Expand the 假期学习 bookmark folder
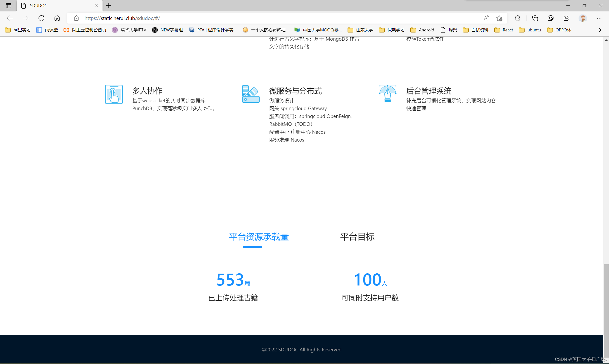The image size is (609, 364). click(x=392, y=30)
